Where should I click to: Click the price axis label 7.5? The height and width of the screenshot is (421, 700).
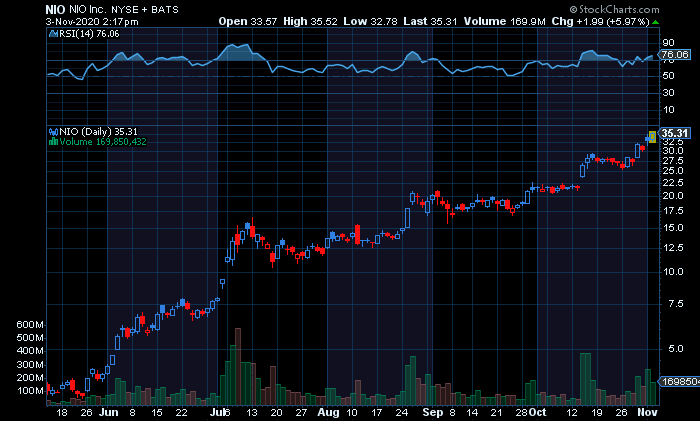click(676, 304)
